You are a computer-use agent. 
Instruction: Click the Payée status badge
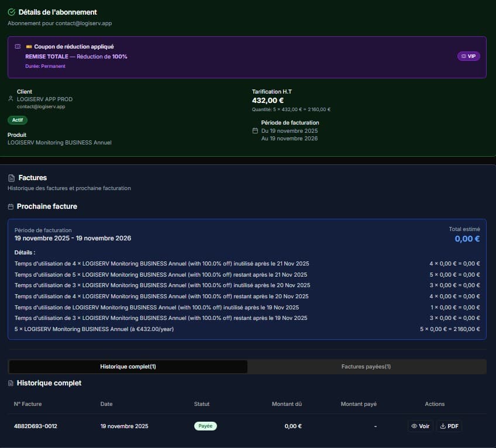tap(205, 426)
